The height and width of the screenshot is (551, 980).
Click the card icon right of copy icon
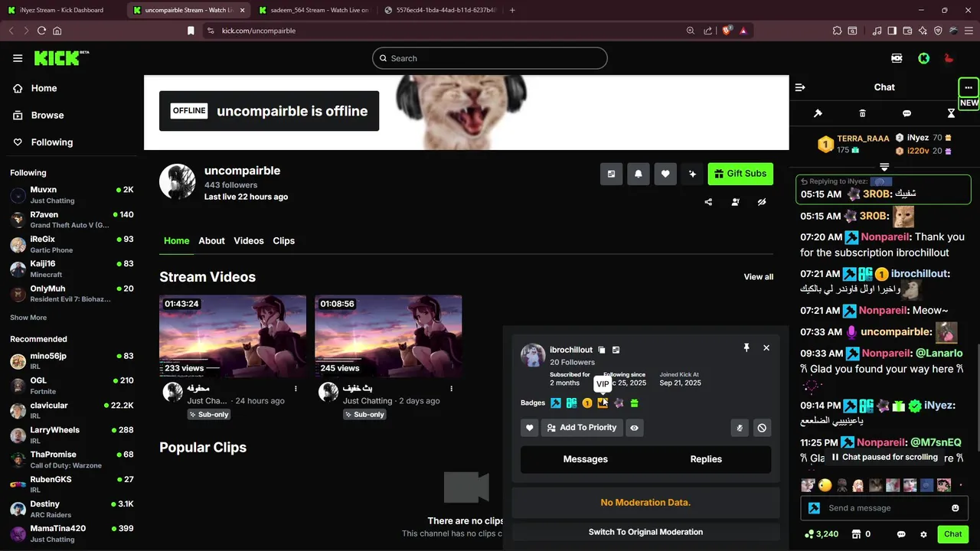tap(616, 350)
